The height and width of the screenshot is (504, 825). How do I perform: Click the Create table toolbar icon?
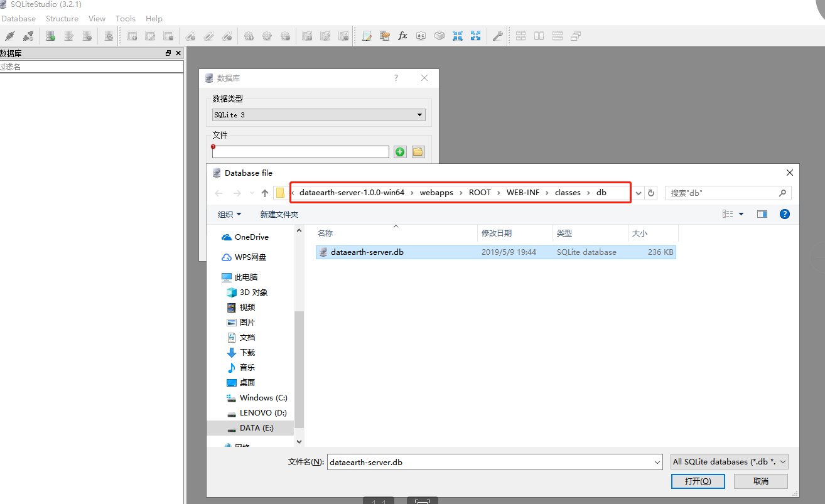tap(132, 36)
